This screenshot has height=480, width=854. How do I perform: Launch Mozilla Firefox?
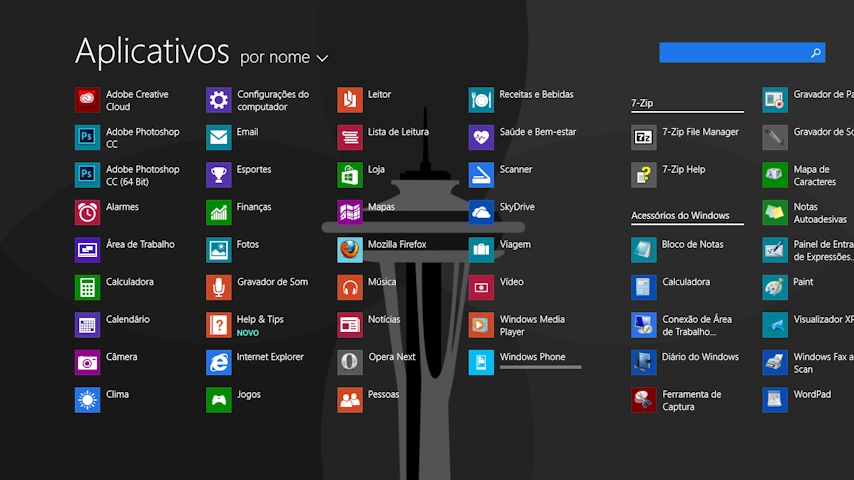click(x=350, y=250)
